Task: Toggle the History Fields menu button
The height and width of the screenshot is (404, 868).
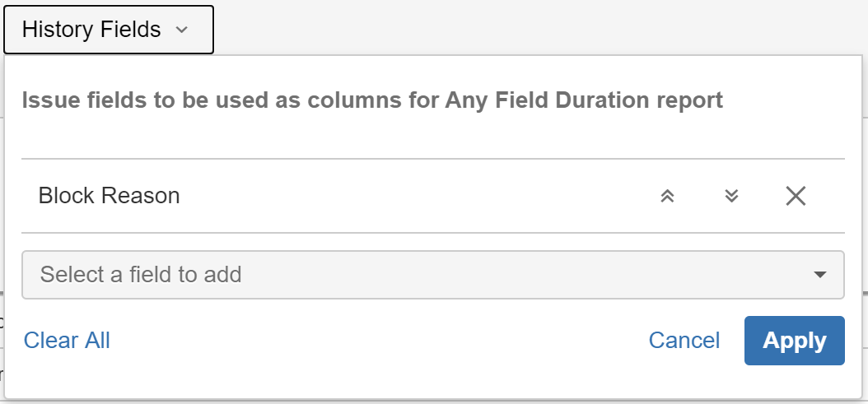Action: coord(109,30)
